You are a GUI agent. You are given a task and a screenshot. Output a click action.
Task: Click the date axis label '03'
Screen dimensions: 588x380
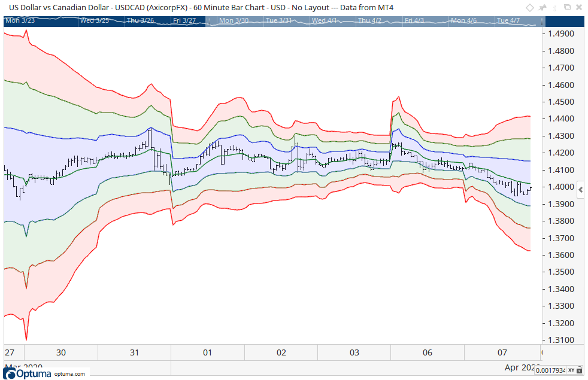354,352
